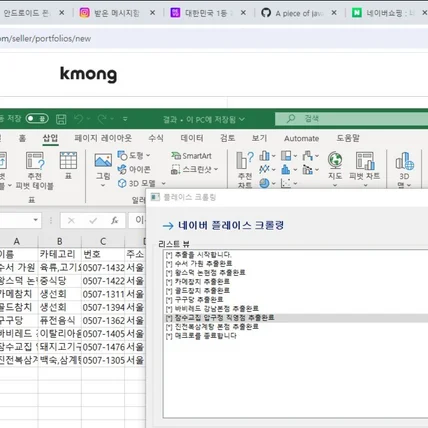Click the scatter chart icon
The width and height of the screenshot is (428, 428).
coord(286,183)
